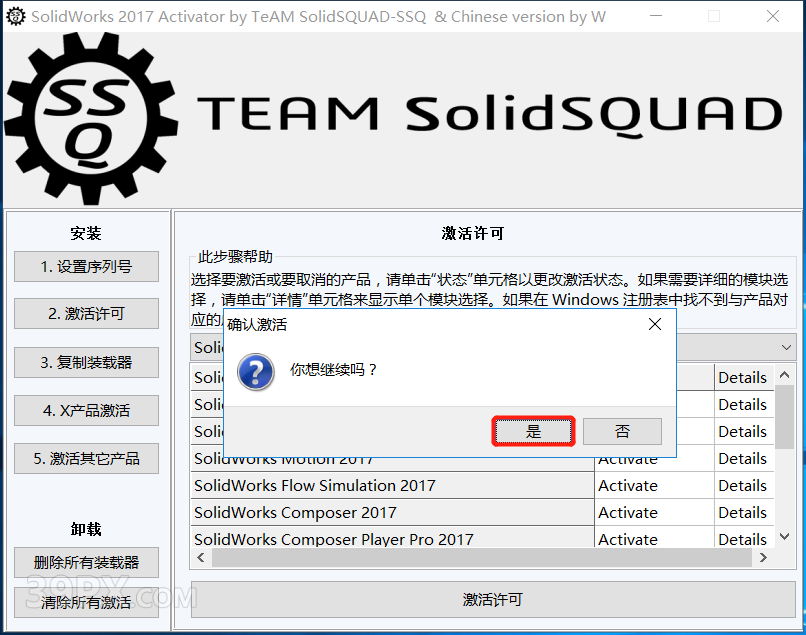The height and width of the screenshot is (635, 806).
Task: Open Details for SolidWorks Flow Simulation 2017
Action: coord(744,485)
